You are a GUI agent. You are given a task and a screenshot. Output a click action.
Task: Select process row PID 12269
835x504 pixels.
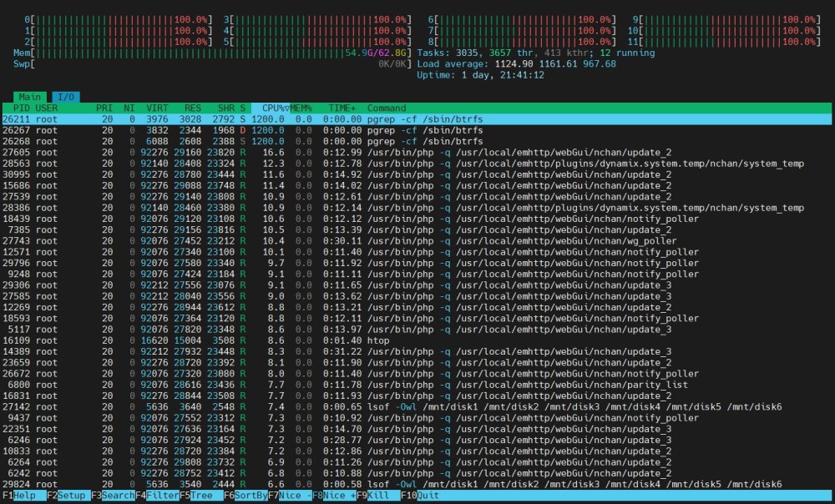417,308
